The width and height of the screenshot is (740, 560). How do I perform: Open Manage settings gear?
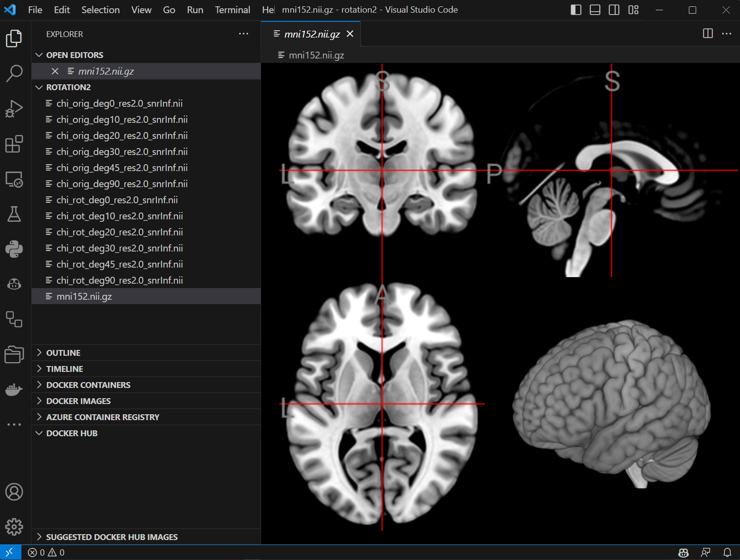coord(14,526)
